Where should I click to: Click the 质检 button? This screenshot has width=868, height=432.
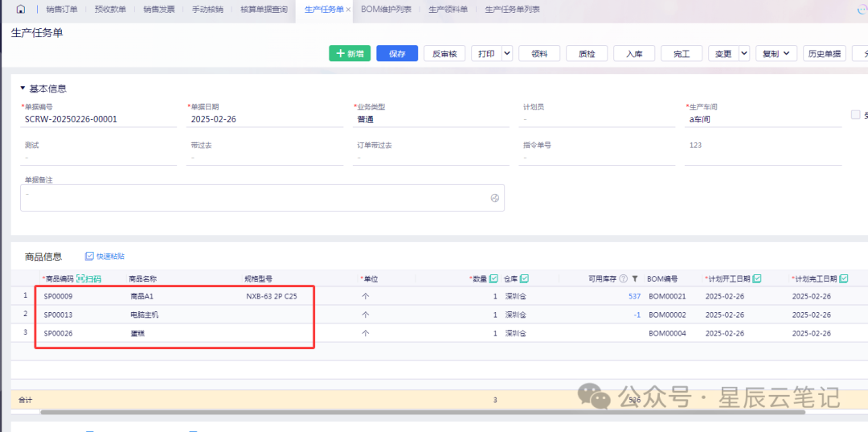[x=587, y=54]
